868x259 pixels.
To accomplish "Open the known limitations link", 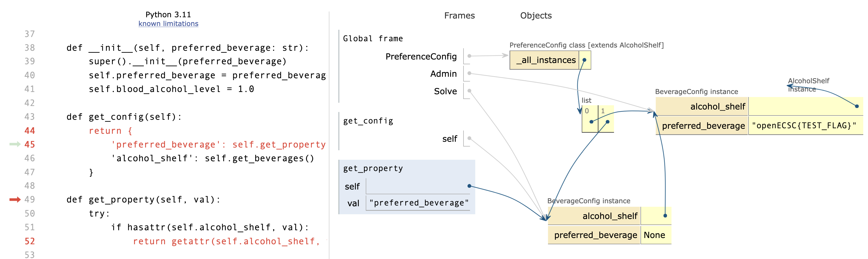I will 168,23.
